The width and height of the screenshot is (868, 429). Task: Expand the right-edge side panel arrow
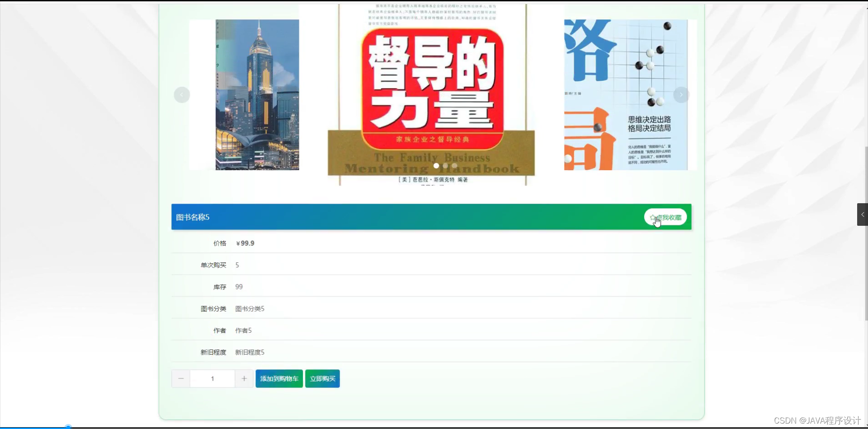(863, 214)
